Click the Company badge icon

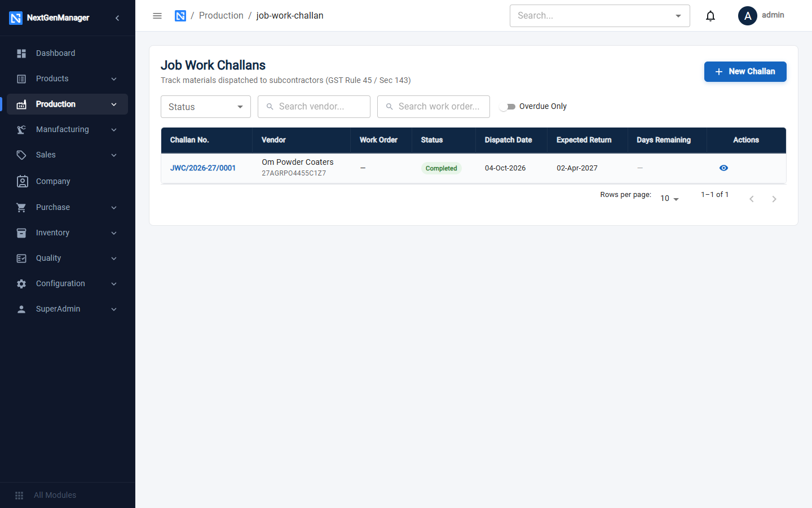tap(22, 181)
